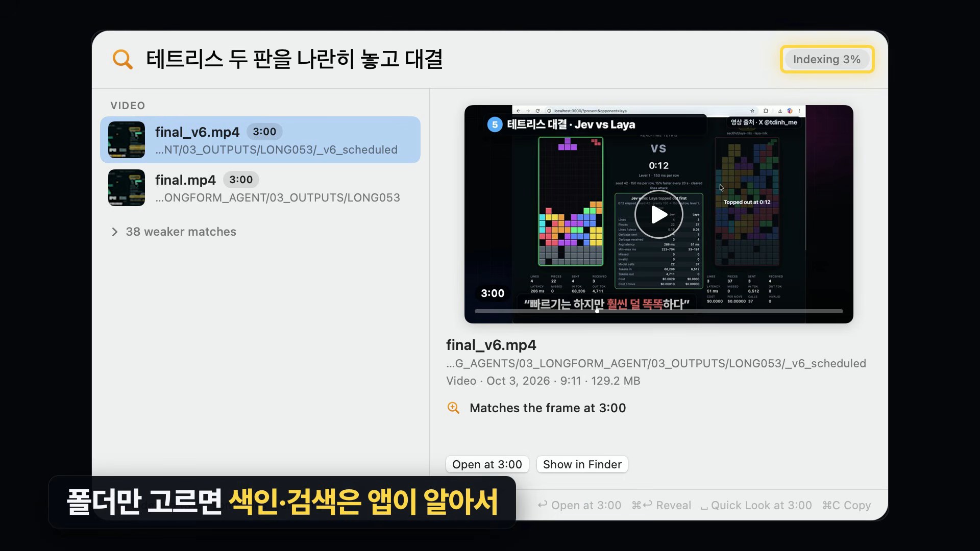
Task: Click the 3:00 duration badge on final.mp4
Action: click(241, 180)
